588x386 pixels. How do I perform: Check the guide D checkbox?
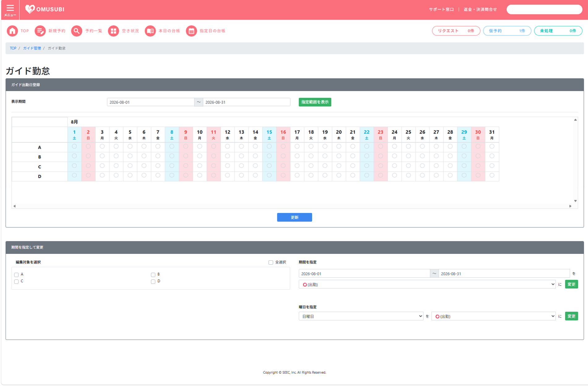153,281
